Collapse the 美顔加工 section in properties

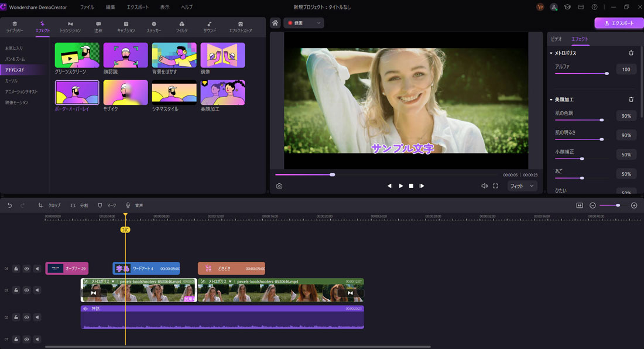tap(551, 100)
